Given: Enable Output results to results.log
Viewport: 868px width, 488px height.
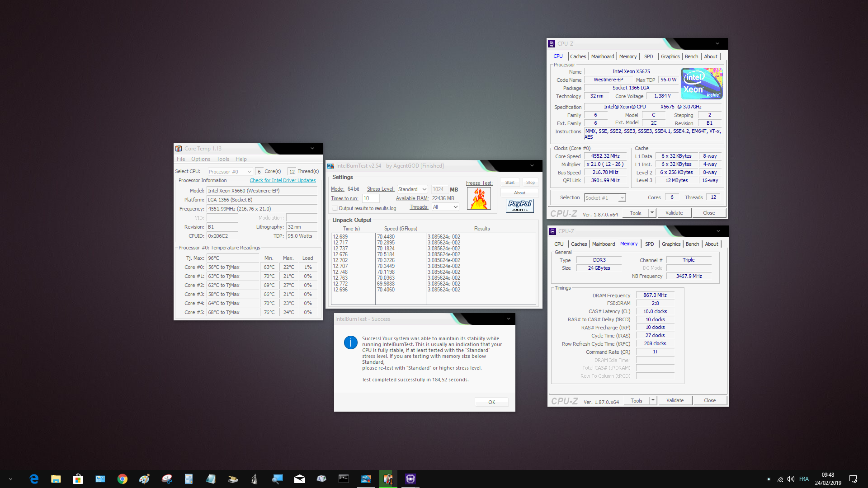Looking at the screenshot, I should 335,208.
